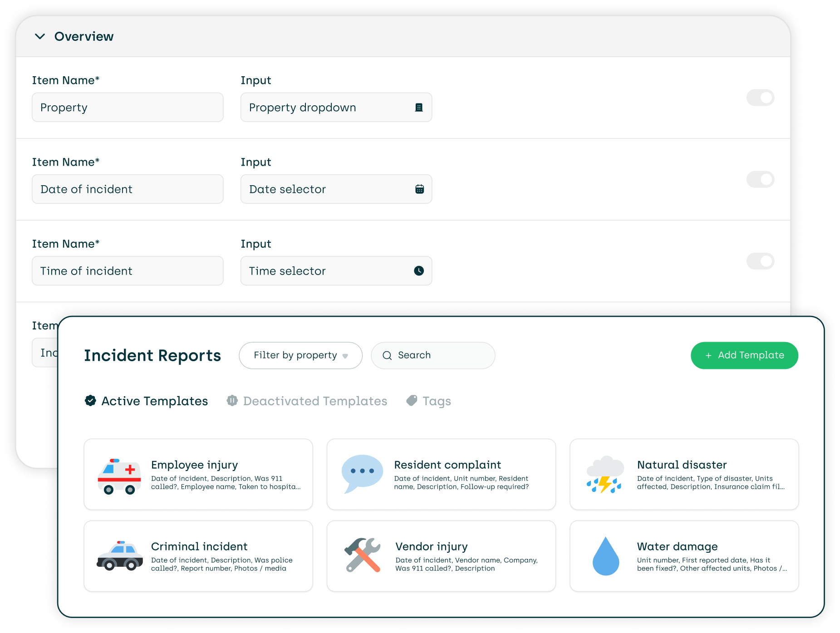This screenshot has height=633, width=840.
Task: Open the Time selector input dropdown
Action: 336,271
